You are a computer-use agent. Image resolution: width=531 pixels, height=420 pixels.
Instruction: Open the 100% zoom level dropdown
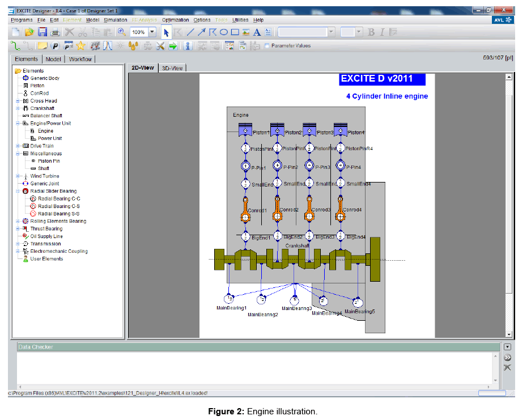tap(152, 32)
